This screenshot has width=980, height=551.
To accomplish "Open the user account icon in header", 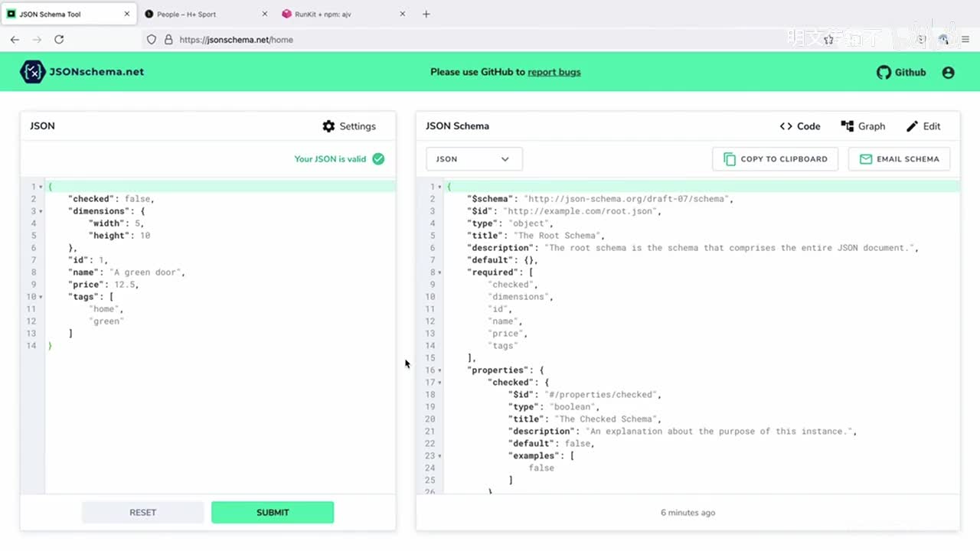I will tap(949, 73).
